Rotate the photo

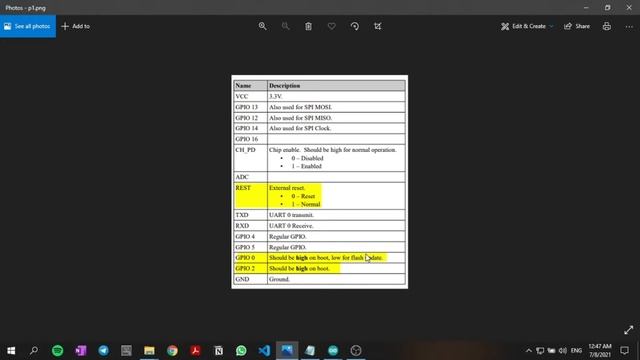point(355,26)
